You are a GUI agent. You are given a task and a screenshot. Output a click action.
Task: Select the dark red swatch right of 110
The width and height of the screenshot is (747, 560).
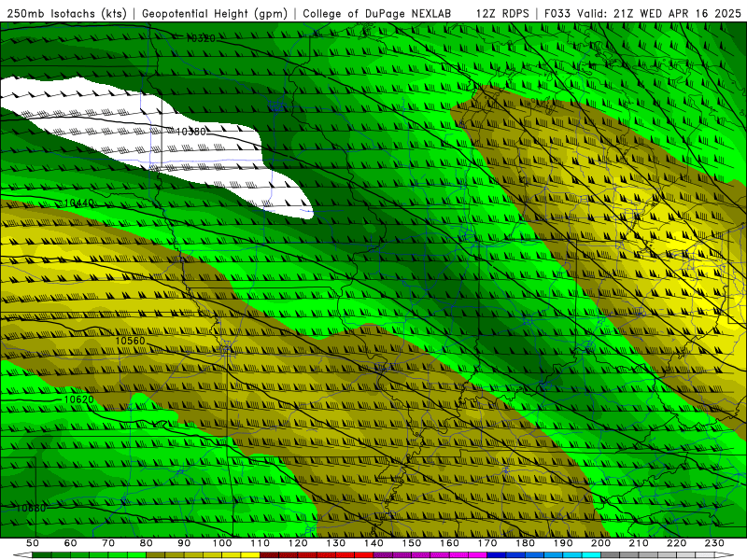coord(270,555)
